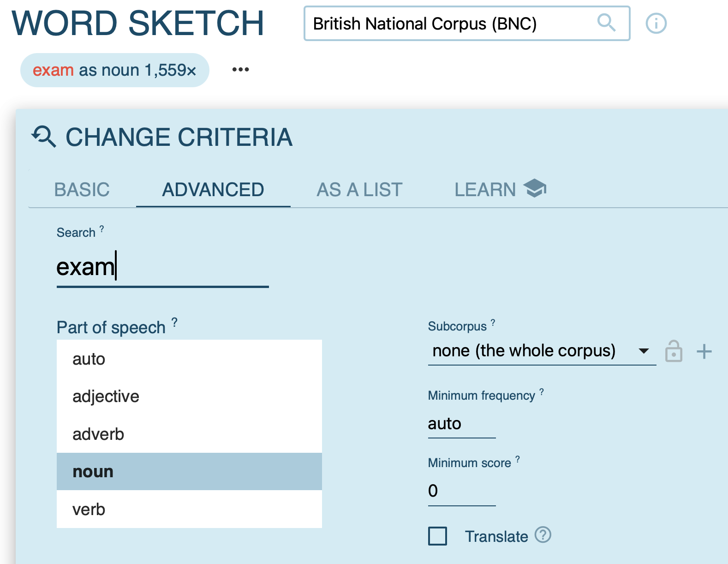Image resolution: width=728 pixels, height=564 pixels.
Task: Select adjective as part of speech
Action: pos(189,396)
